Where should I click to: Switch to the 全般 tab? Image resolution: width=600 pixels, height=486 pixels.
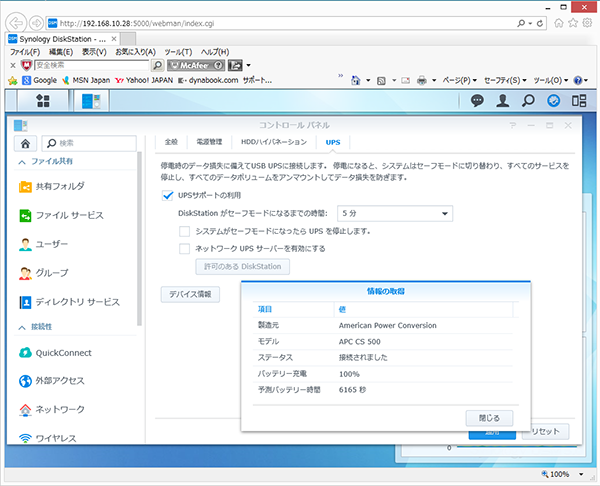pyautogui.click(x=171, y=142)
